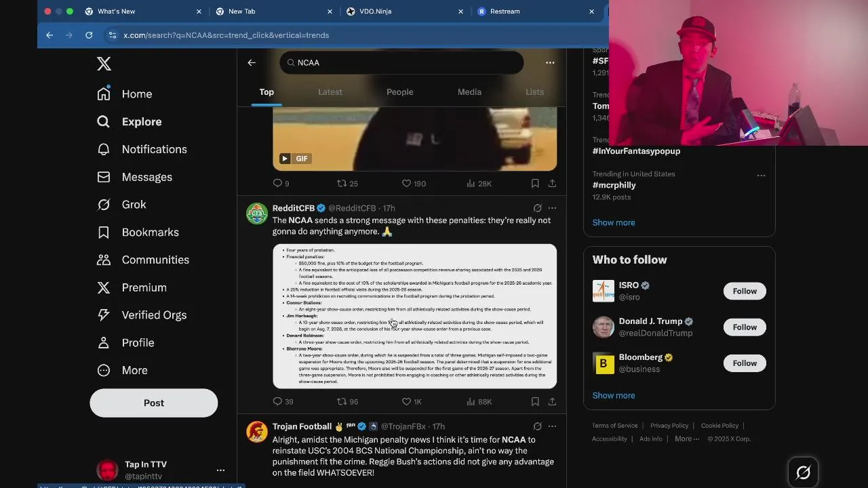View analytics of post with 88K views
The image size is (868, 488).
click(479, 402)
